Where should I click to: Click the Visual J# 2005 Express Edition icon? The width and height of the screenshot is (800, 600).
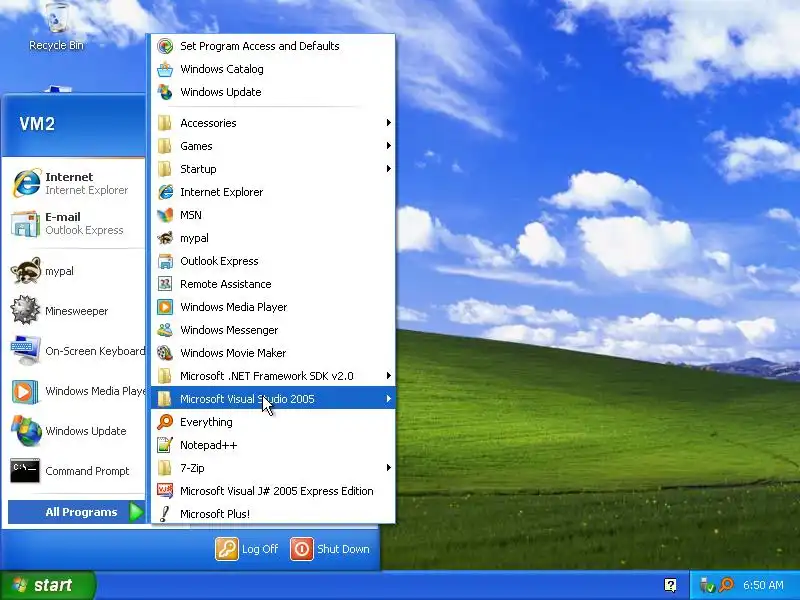(x=165, y=491)
